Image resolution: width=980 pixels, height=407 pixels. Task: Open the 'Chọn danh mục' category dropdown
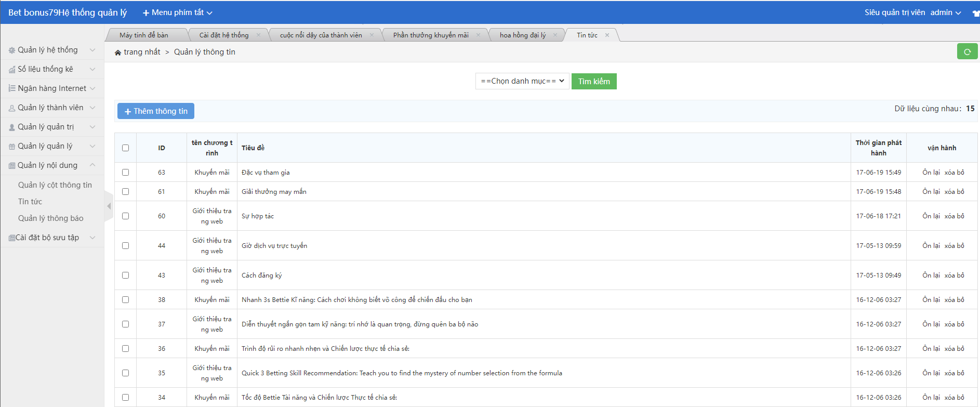pos(522,81)
